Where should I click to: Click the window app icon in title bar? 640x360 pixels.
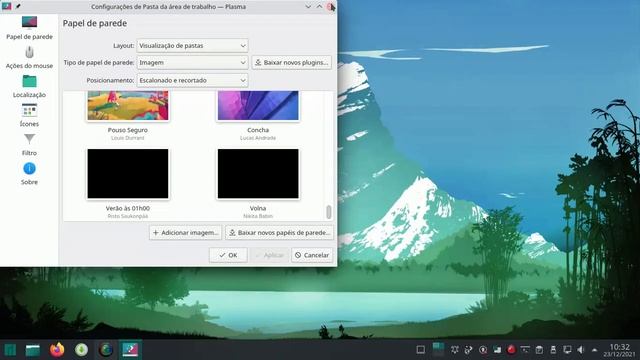7,7
